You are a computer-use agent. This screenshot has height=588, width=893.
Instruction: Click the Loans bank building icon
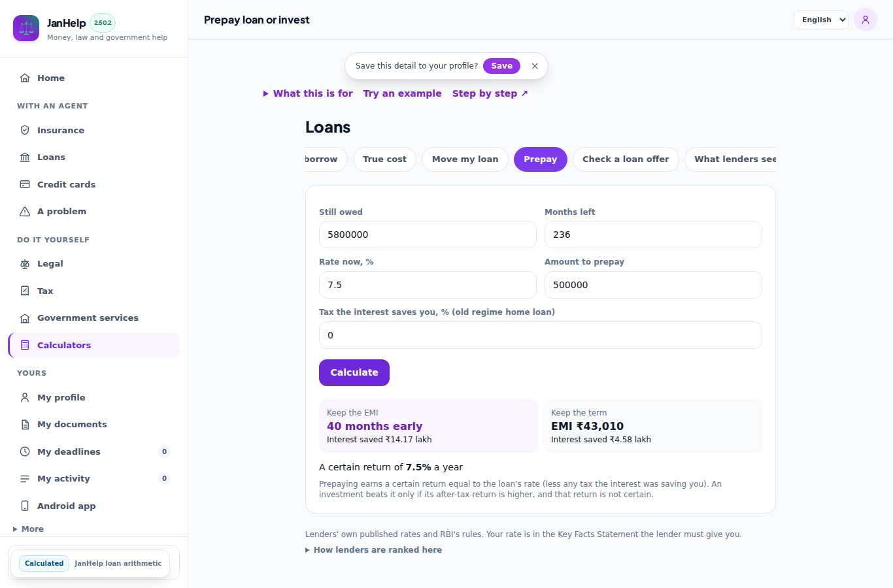pos(25,157)
